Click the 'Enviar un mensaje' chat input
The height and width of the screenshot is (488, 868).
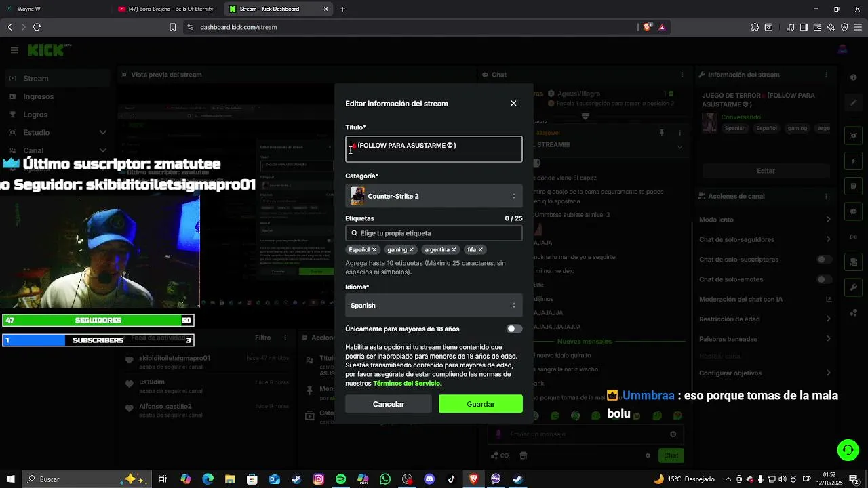click(x=585, y=434)
